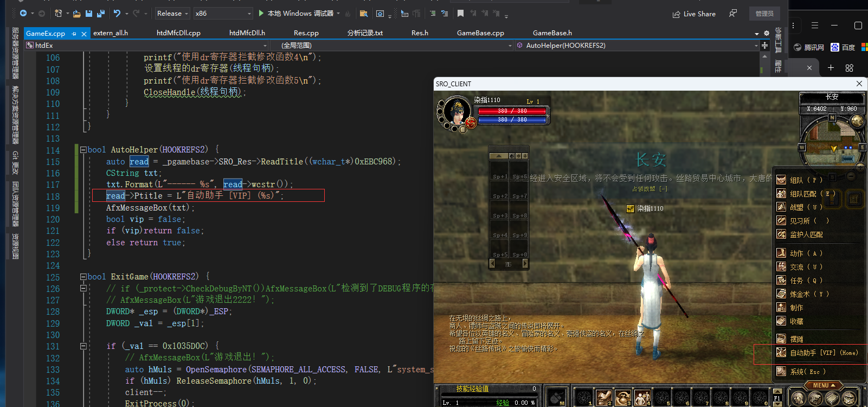Viewport: 868px width, 407px height.
Task: Open new browser tab plus button
Action: pos(831,67)
